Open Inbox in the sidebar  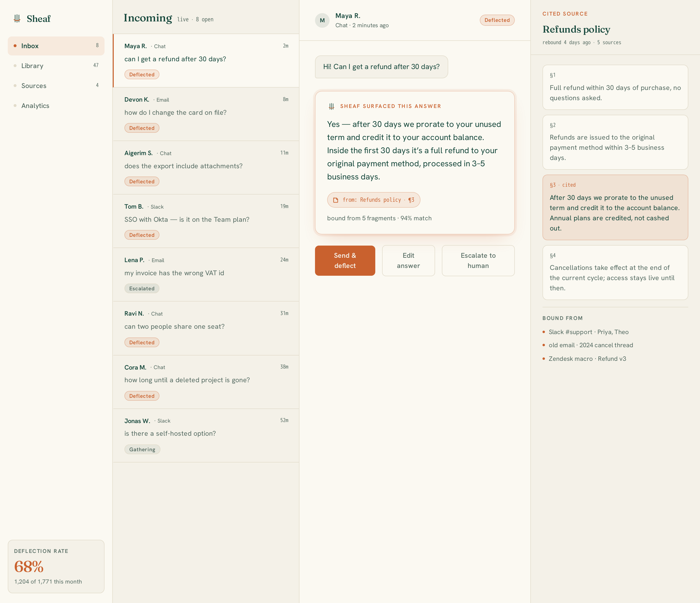coord(56,46)
